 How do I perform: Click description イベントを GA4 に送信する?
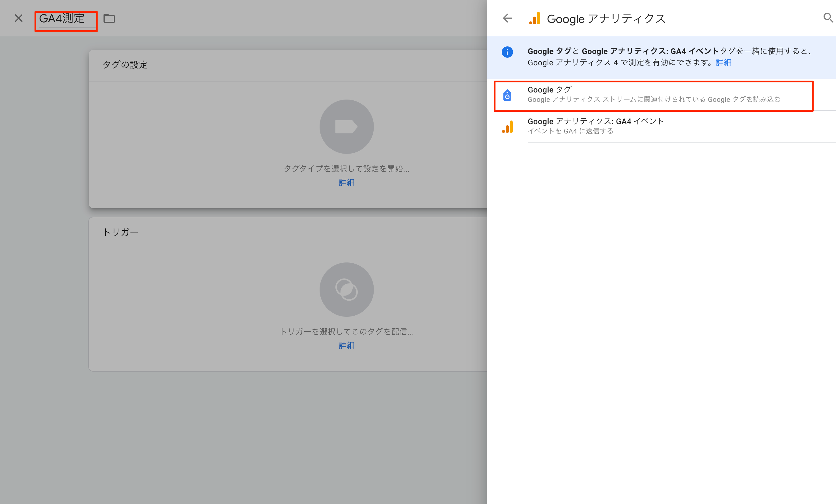(570, 131)
